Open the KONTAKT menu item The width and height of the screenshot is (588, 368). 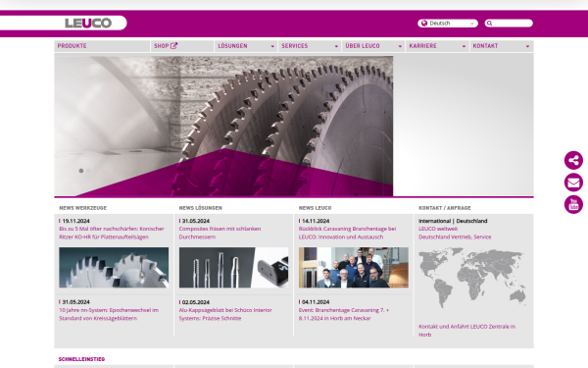pos(502,46)
